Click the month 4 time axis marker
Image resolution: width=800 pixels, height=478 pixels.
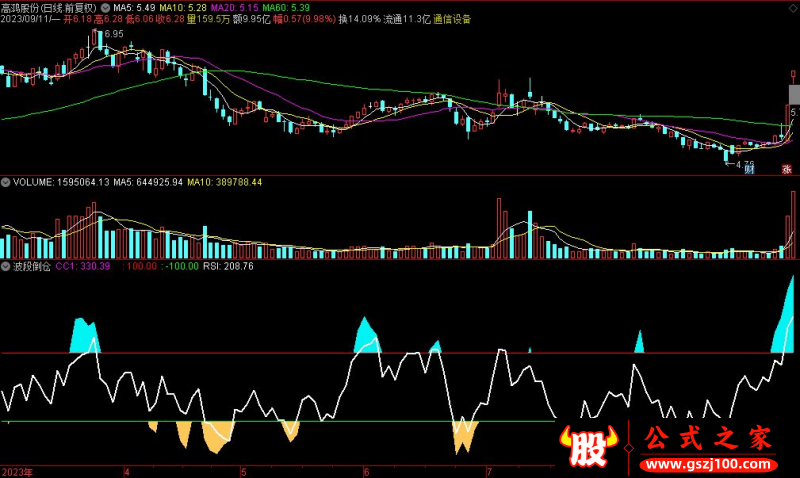click(127, 472)
